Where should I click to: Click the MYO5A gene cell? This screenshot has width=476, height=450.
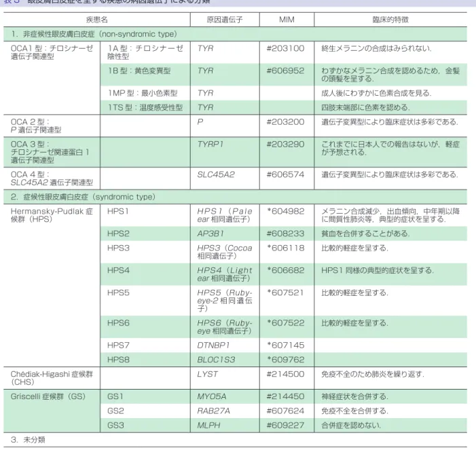[x=225, y=396]
